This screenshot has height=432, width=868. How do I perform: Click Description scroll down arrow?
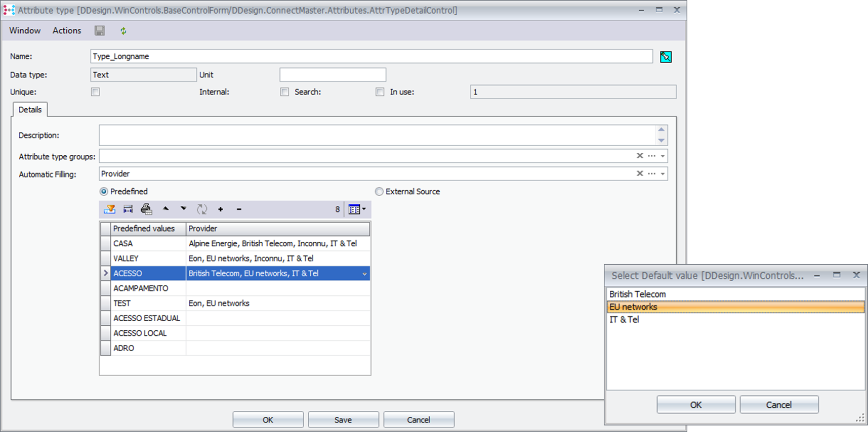pos(662,141)
